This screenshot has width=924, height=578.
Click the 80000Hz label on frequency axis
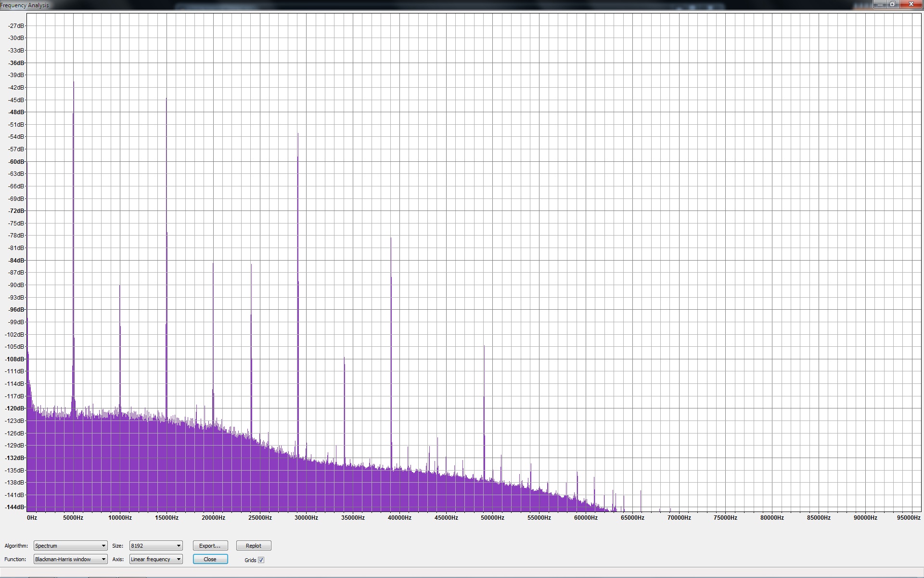(772, 518)
